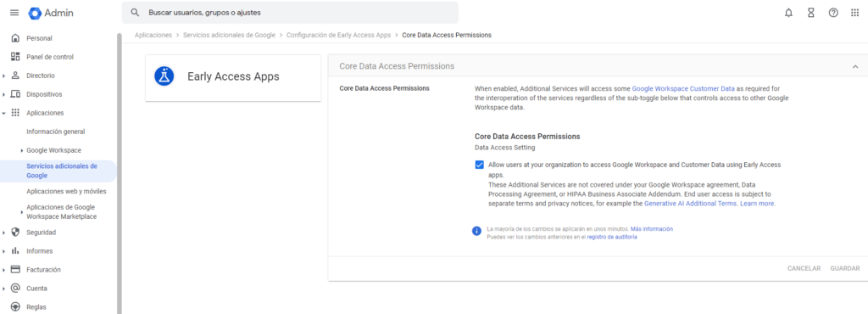Collapse the Aplicaciones section arrow

(x=4, y=113)
